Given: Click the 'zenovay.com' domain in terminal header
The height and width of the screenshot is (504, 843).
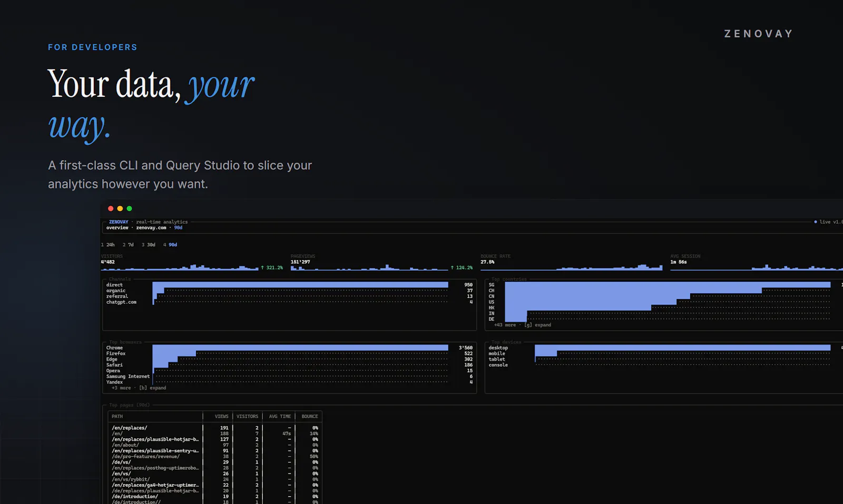Looking at the screenshot, I should [151, 228].
